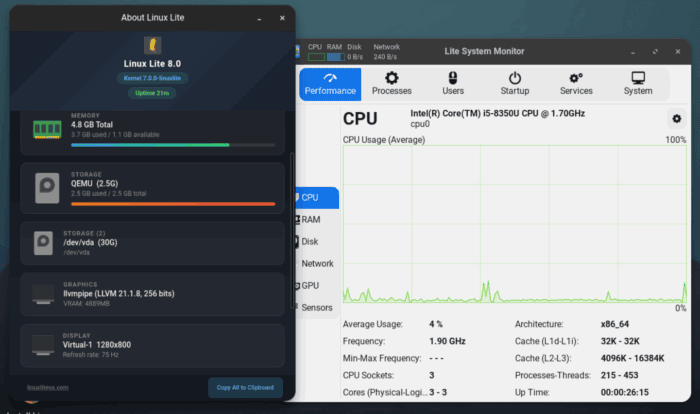Close the Lite System Monitor window
This screenshot has width=700, height=414.
click(x=678, y=52)
